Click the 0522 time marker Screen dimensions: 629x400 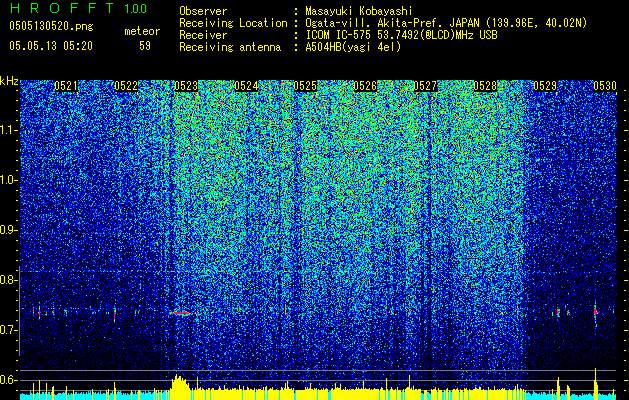[126, 86]
